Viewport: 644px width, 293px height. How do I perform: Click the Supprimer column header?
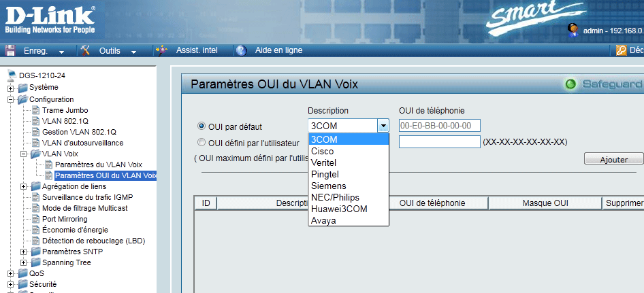[x=624, y=203]
